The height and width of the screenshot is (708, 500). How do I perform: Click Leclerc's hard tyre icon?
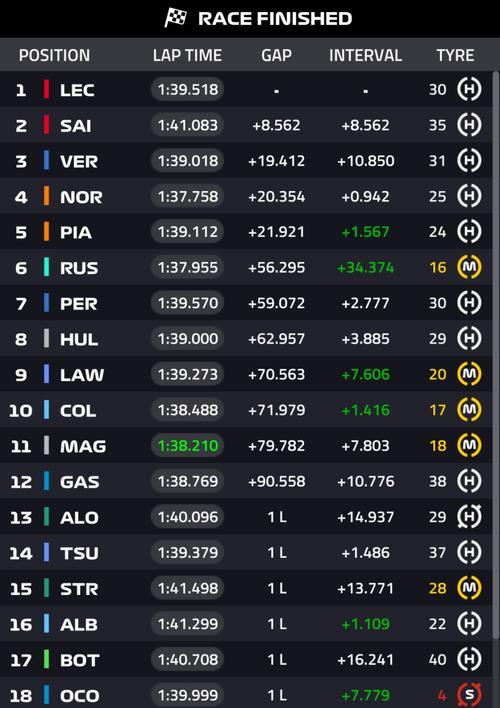tap(469, 89)
